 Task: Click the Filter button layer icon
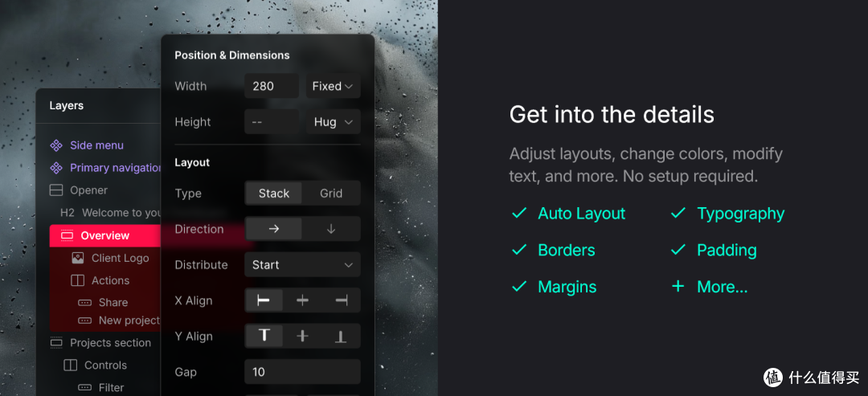click(84, 387)
